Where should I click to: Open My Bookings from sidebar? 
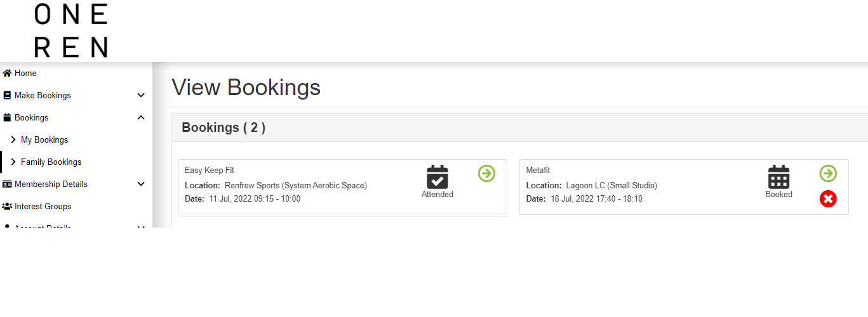click(44, 140)
